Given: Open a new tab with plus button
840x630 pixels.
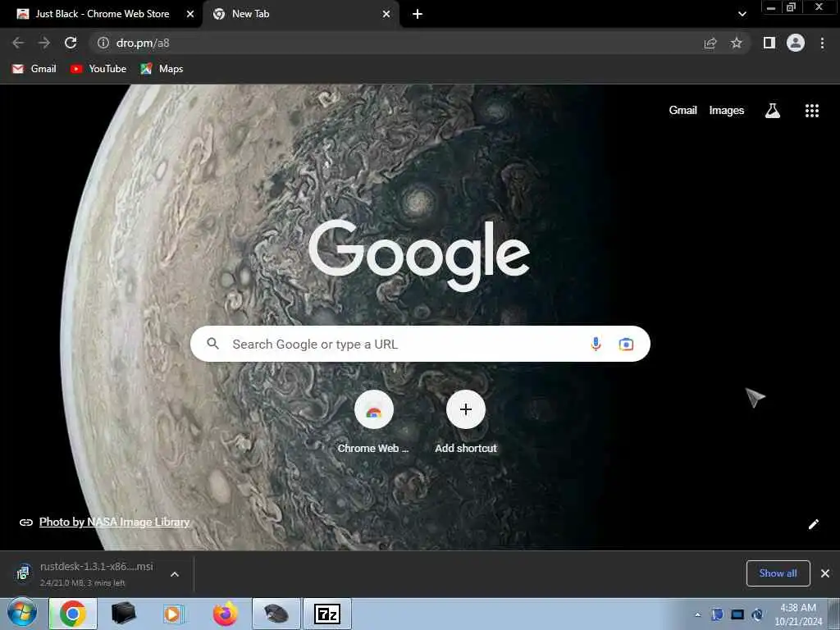Looking at the screenshot, I should pos(418,14).
